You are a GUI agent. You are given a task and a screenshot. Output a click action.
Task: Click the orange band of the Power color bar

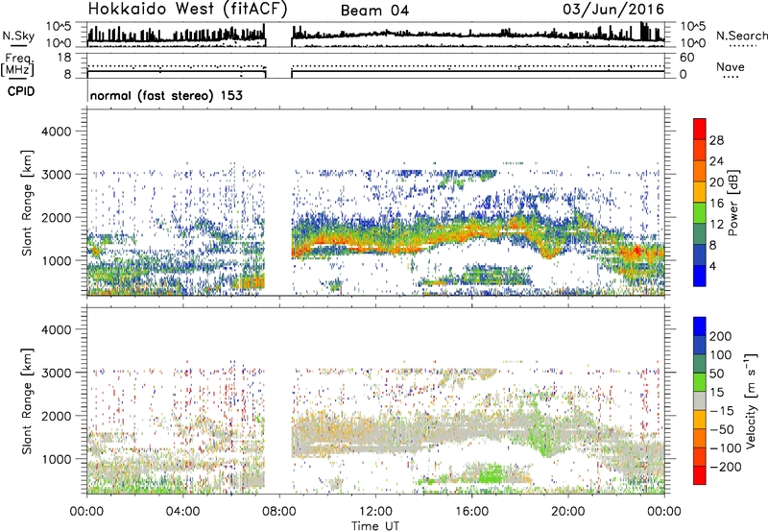pyautogui.click(x=700, y=172)
